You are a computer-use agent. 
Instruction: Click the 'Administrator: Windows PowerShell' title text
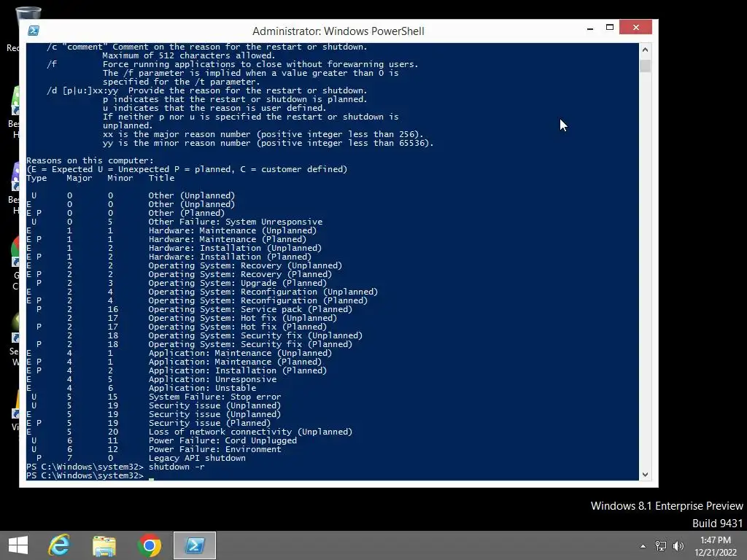[x=338, y=31]
